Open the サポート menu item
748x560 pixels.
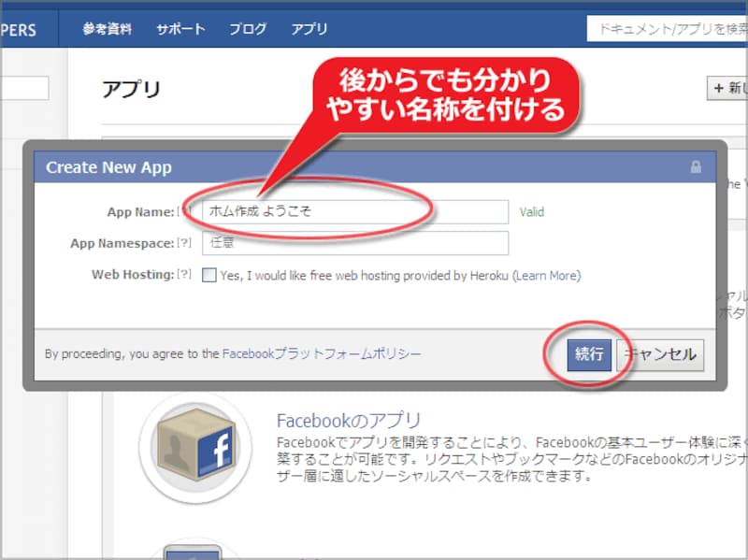pyautogui.click(x=180, y=28)
